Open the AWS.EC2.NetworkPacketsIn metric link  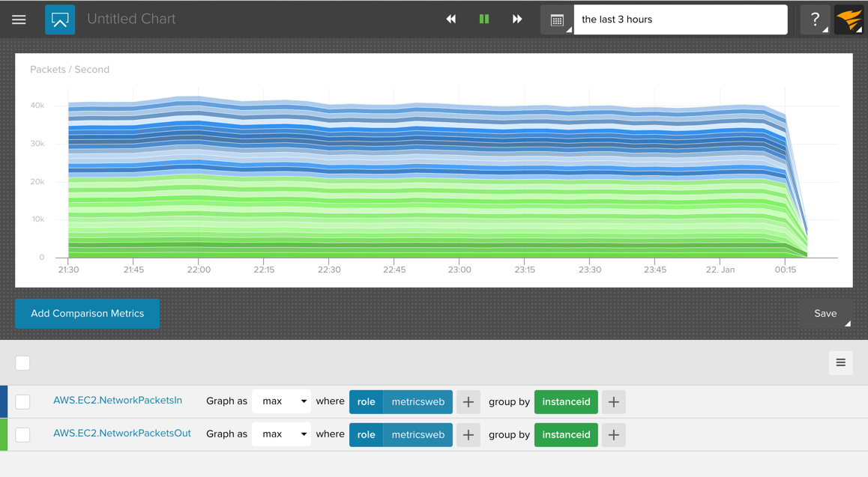(118, 401)
